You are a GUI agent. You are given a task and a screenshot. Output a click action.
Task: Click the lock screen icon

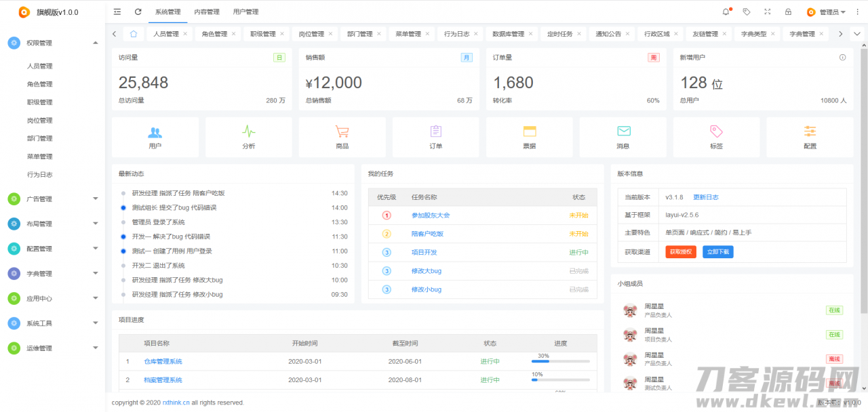point(788,12)
